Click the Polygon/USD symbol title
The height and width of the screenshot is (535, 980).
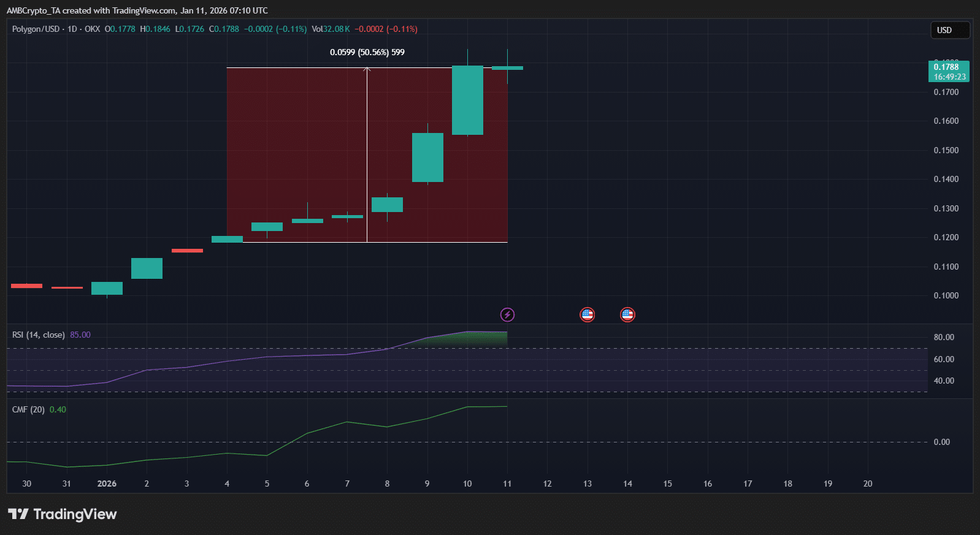point(36,29)
